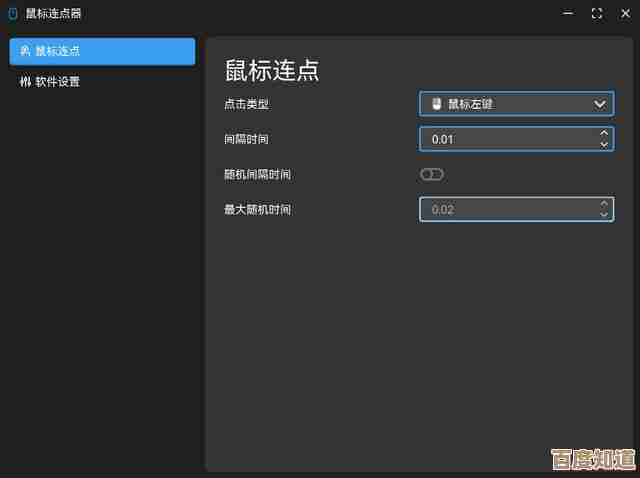Click the 随机间隔时间 label text

[x=257, y=174]
